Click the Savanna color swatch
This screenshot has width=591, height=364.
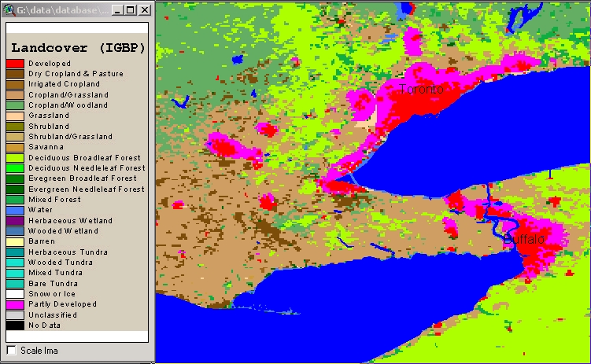click(x=15, y=147)
